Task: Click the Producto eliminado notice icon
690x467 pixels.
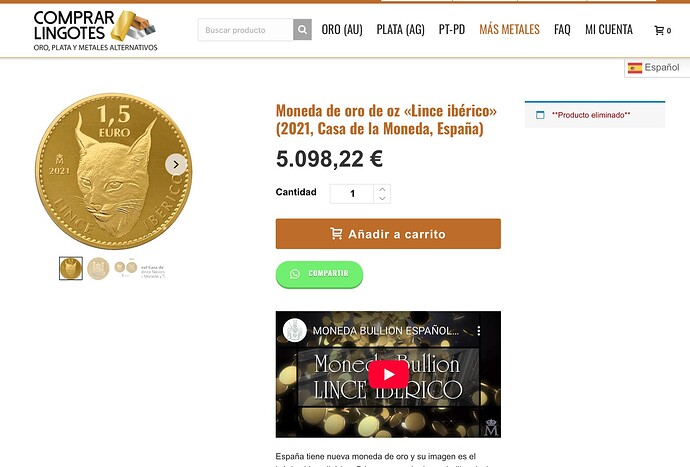Action: [540, 115]
